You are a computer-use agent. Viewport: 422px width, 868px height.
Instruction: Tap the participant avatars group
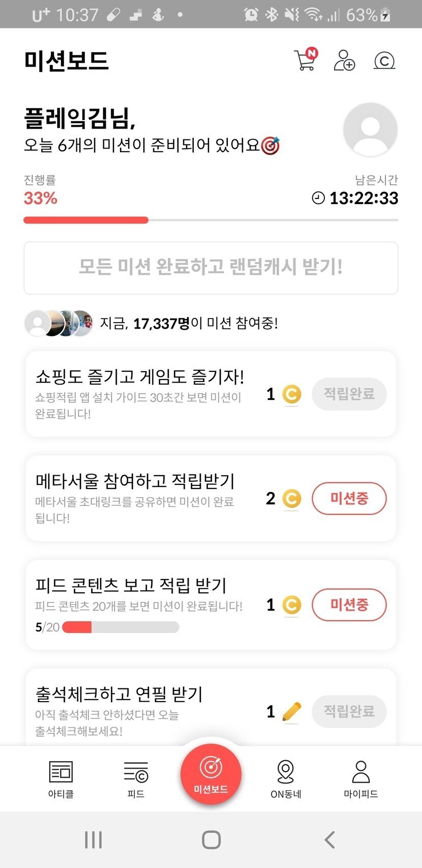click(59, 323)
